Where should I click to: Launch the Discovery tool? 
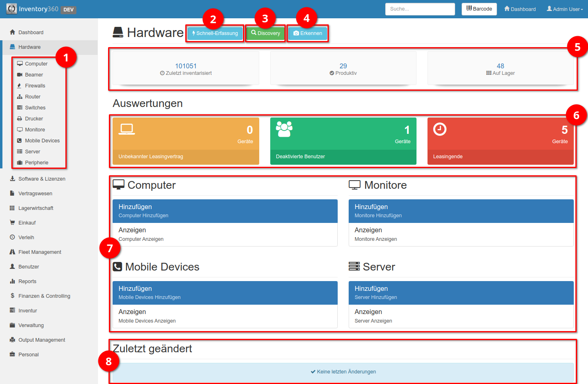click(265, 33)
